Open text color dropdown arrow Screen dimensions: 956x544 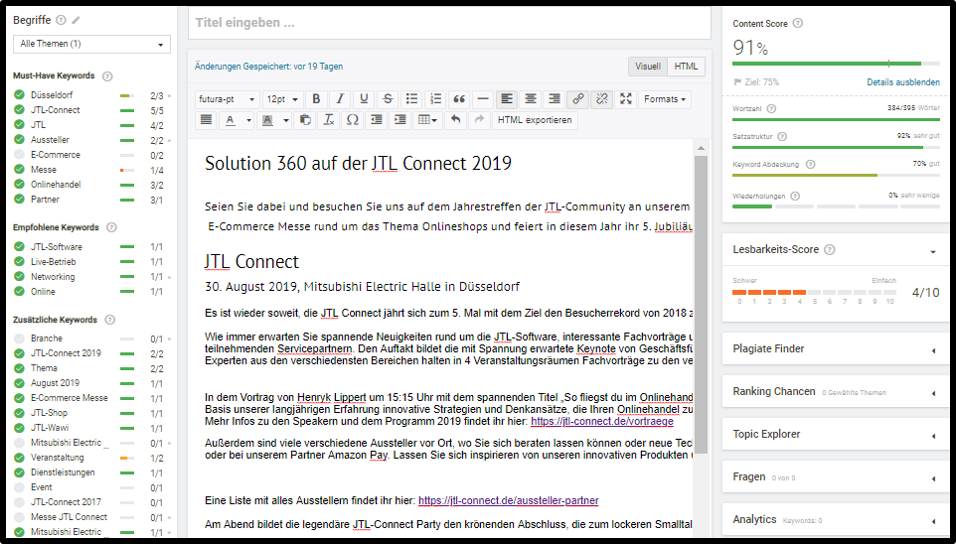coord(249,120)
